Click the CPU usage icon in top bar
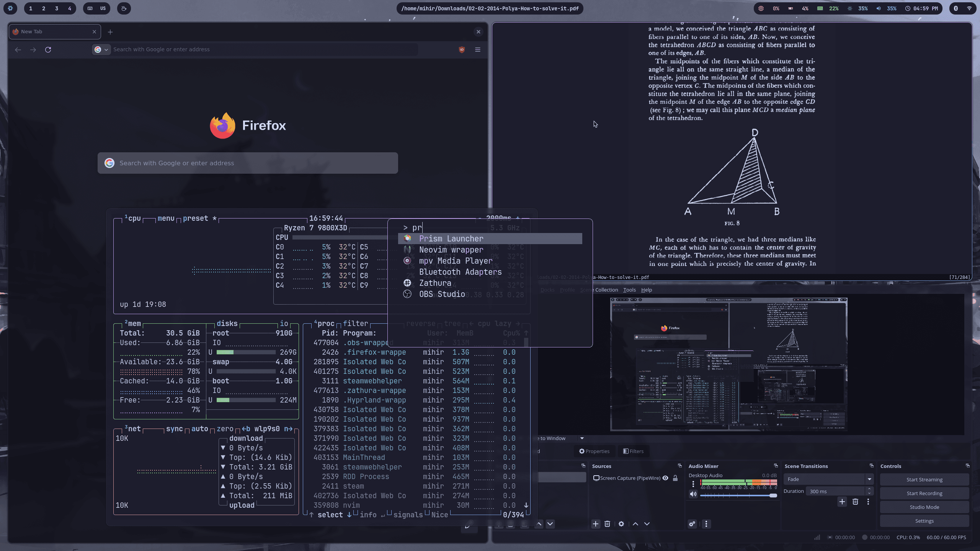980x551 pixels. [761, 8]
